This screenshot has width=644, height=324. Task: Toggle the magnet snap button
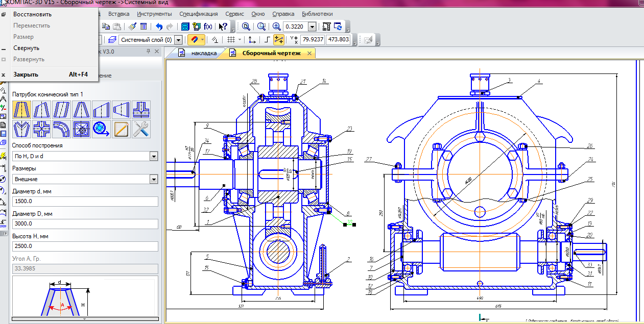click(x=194, y=40)
